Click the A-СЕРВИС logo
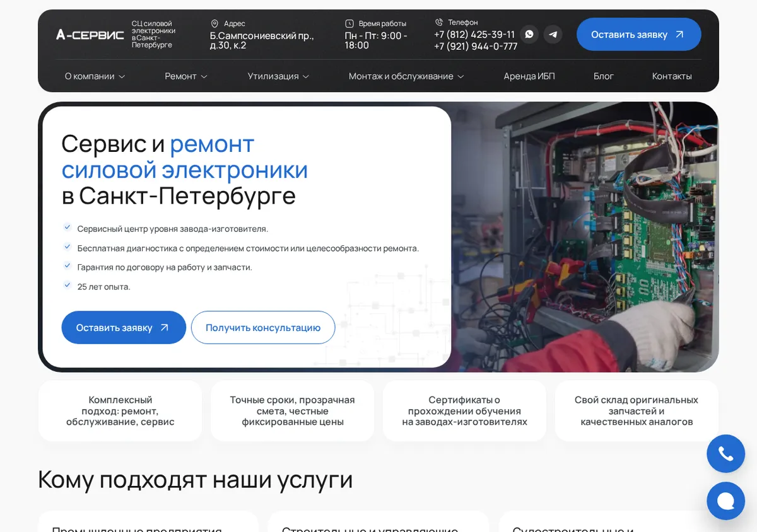The image size is (757, 532). click(x=90, y=34)
